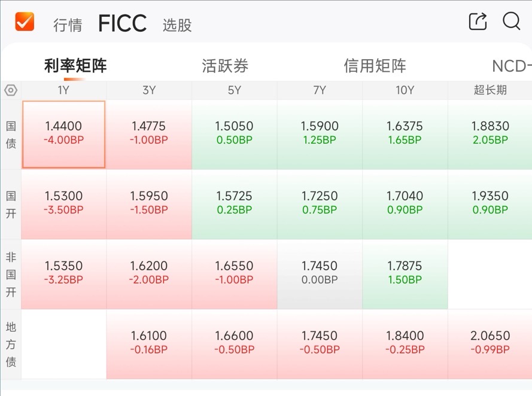Select the 地方债 row label
This screenshot has height=396, width=532.
[11, 344]
